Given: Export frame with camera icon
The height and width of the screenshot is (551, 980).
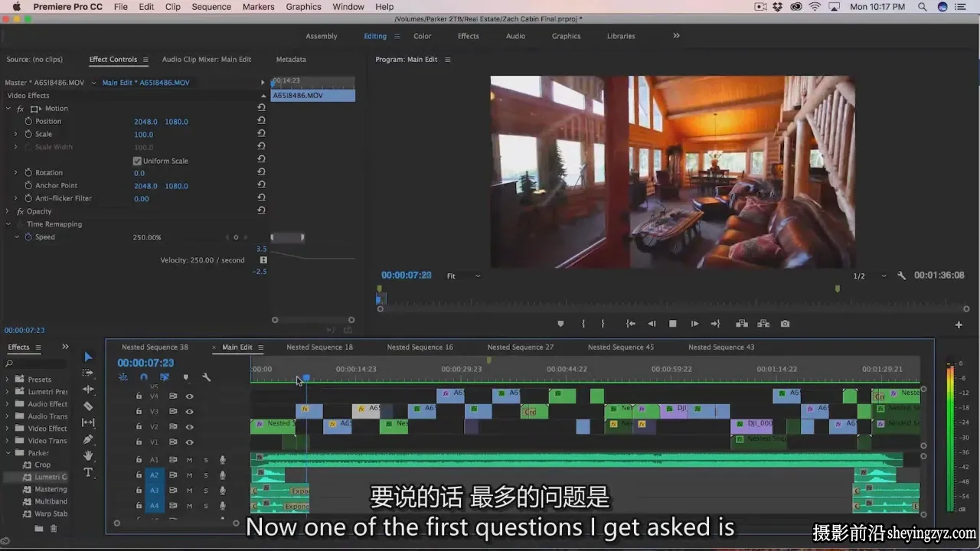Looking at the screenshot, I should point(785,324).
